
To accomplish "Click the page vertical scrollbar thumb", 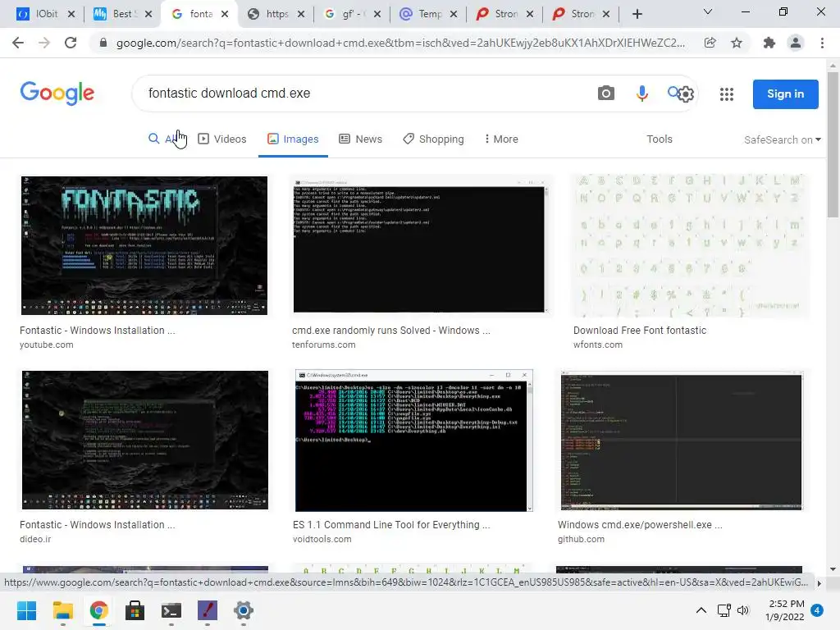I will (x=833, y=144).
